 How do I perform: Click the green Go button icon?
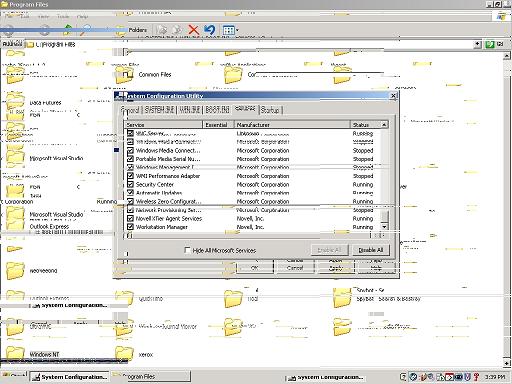coord(490,44)
